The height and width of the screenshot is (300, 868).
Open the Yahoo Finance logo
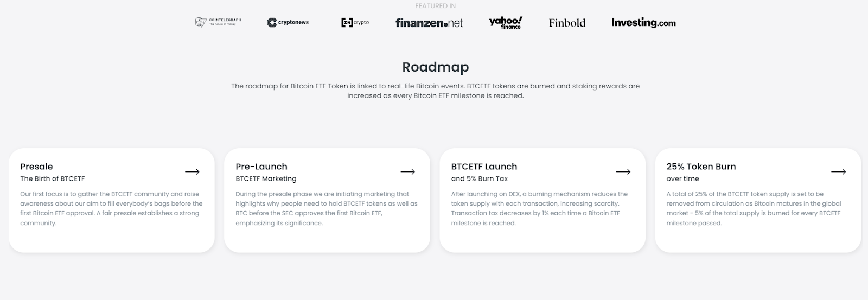point(505,22)
